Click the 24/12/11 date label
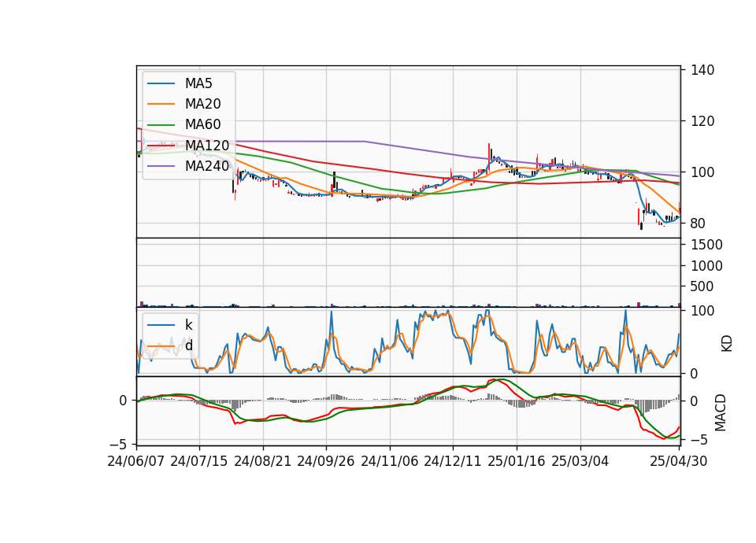The width and height of the screenshot is (756, 543). (453, 461)
